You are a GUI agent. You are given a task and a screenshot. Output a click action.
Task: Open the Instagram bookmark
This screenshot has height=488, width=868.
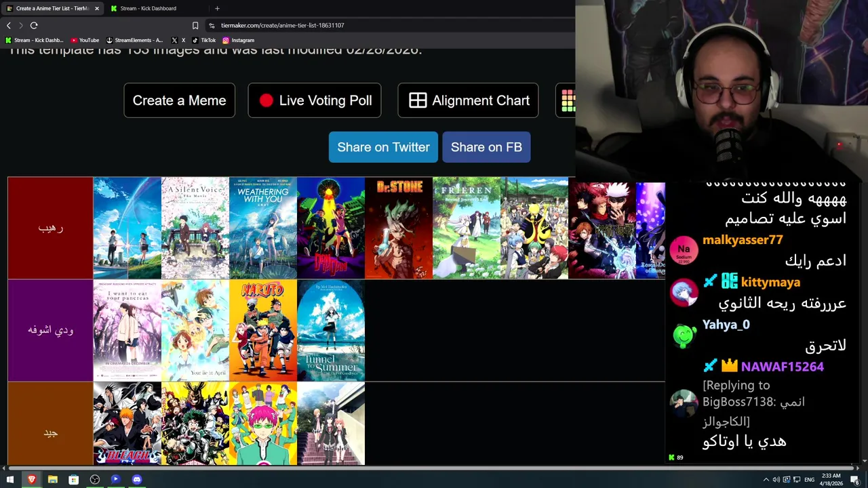(238, 40)
